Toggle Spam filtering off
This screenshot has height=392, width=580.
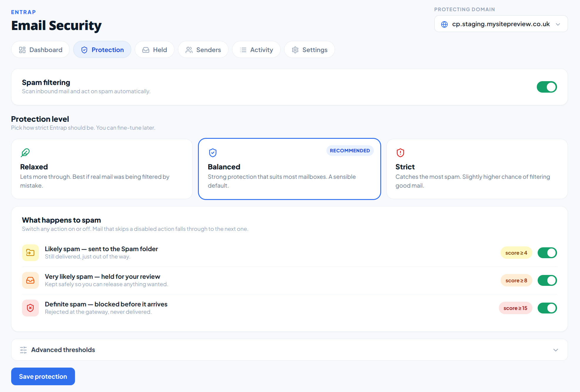click(547, 87)
